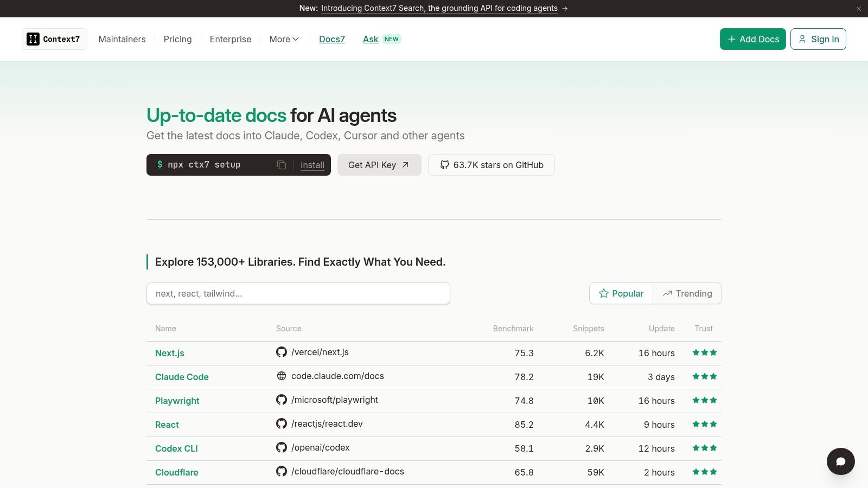Click the Add Docs button
Image resolution: width=868 pixels, height=488 pixels.
tap(753, 39)
